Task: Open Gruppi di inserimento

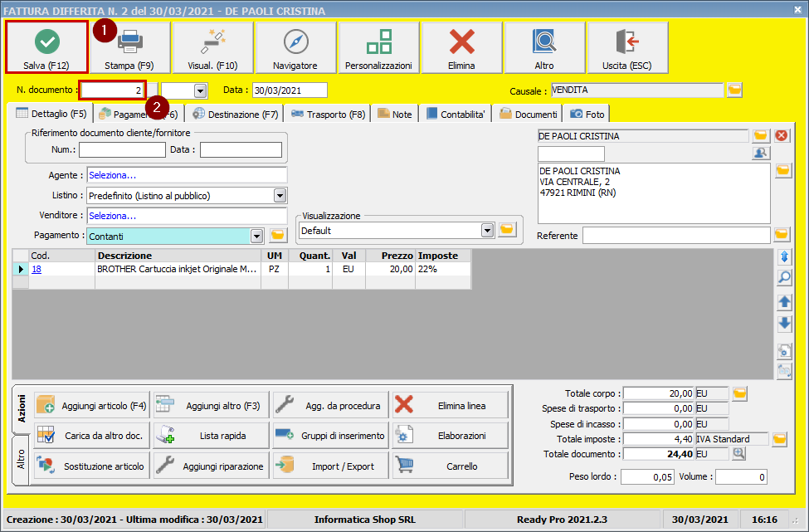Action: pos(331,436)
